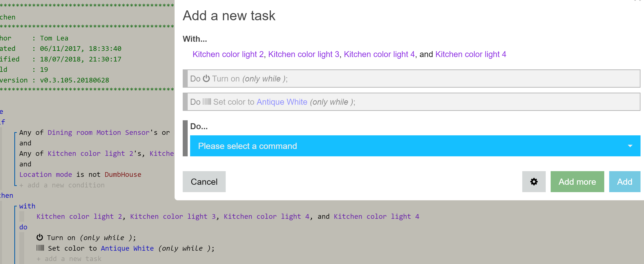
Task: Click the barcode icon beside Set color in script
Action: point(40,248)
